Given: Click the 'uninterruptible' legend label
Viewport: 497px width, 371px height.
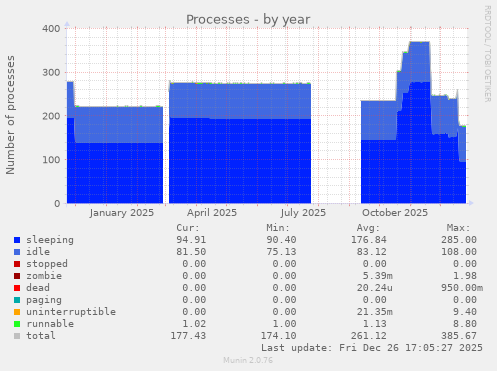Looking at the screenshot, I should 71,312.
